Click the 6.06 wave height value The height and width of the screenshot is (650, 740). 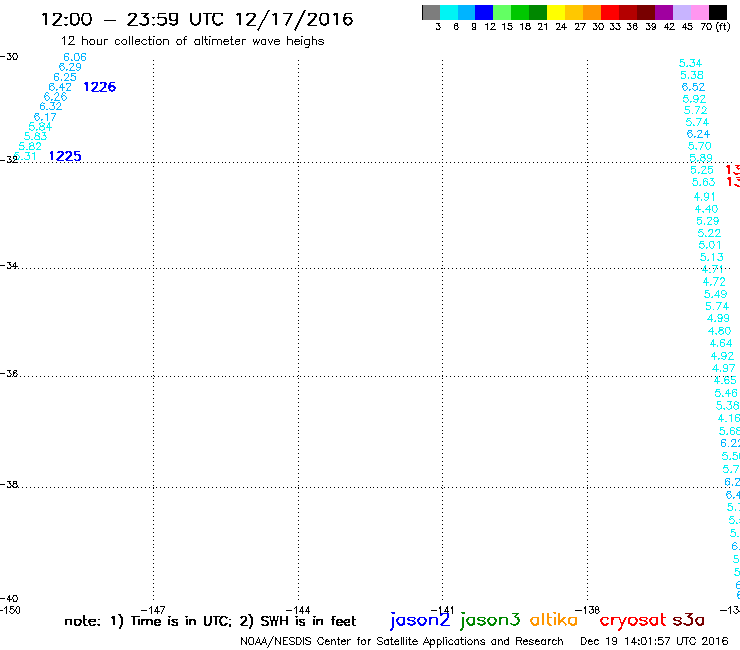point(75,57)
